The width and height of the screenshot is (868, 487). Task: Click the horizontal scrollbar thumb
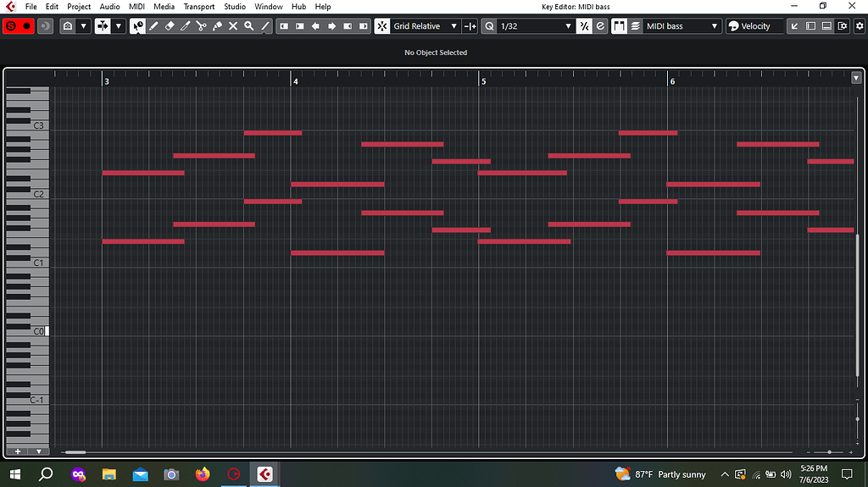pyautogui.click(x=75, y=452)
